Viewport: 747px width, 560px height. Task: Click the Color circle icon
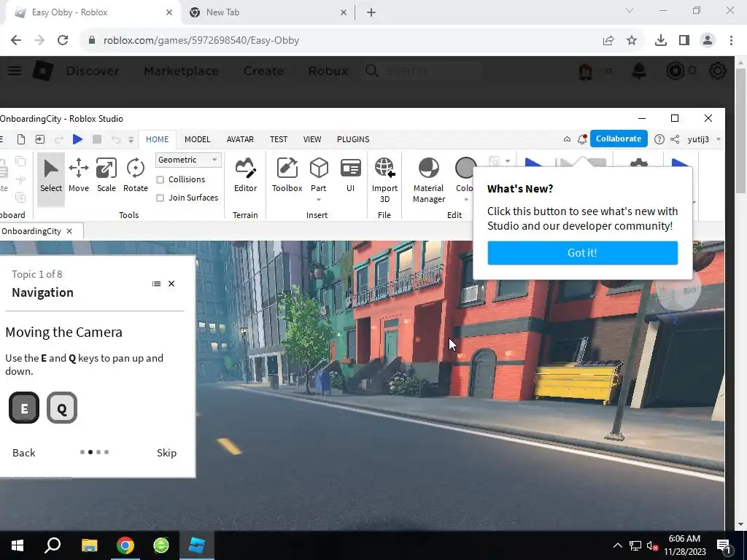tap(465, 168)
